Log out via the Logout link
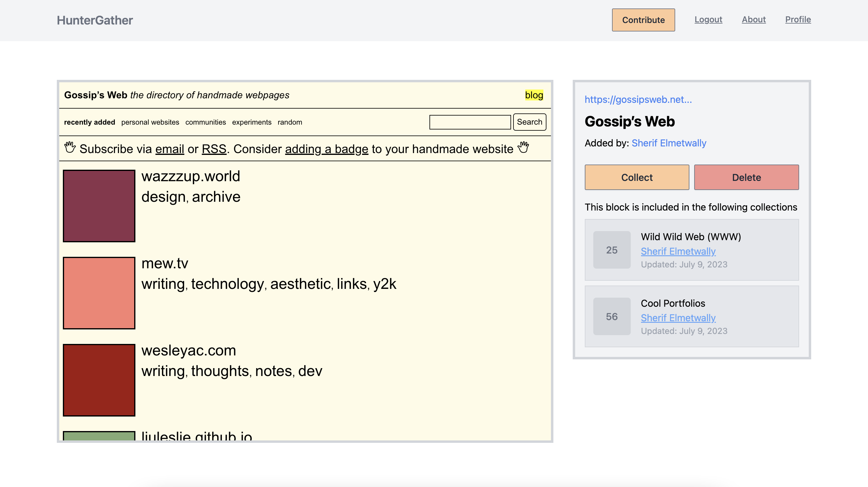This screenshot has height=487, width=868. [708, 20]
